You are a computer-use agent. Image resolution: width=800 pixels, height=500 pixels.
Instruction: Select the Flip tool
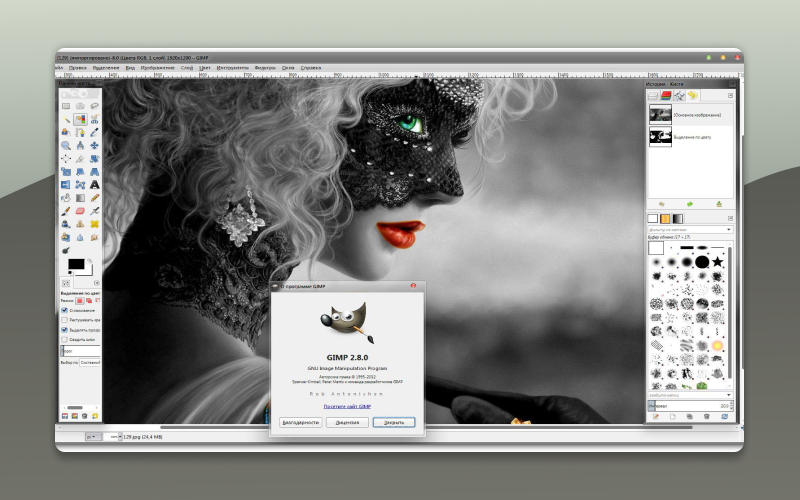click(66, 185)
